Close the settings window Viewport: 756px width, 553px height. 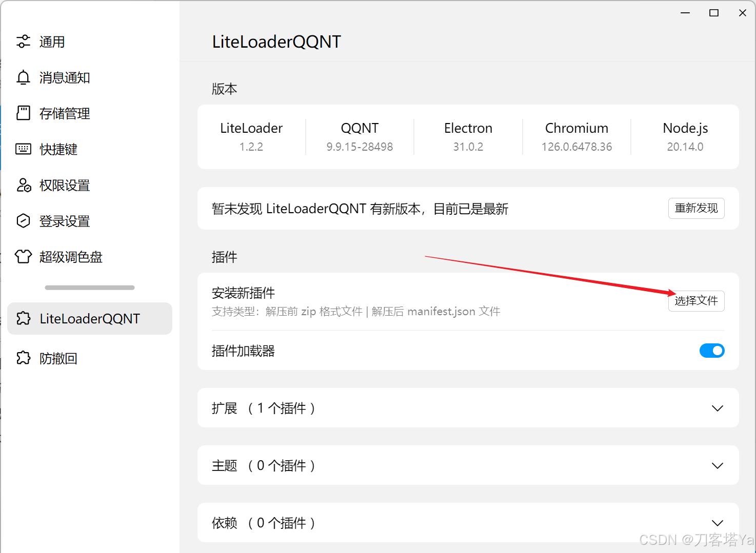743,13
